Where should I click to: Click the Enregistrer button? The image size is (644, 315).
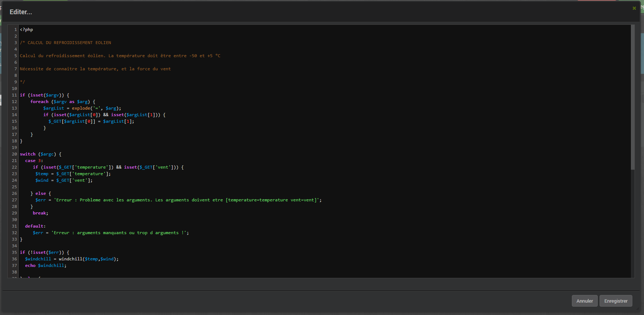coord(616,301)
